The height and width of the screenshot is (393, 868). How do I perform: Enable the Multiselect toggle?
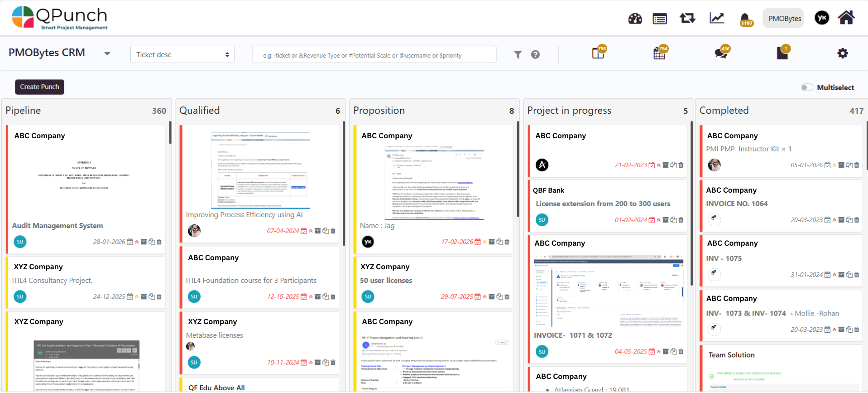click(x=806, y=87)
